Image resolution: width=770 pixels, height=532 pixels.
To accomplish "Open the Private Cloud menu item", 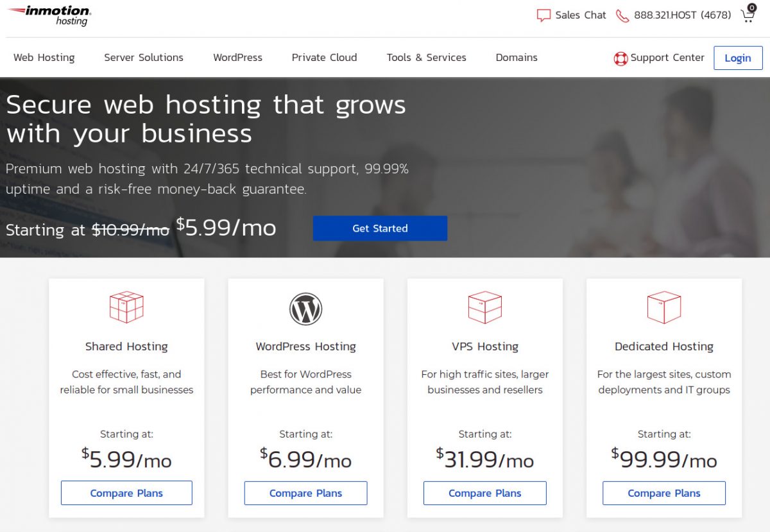I will pos(324,58).
